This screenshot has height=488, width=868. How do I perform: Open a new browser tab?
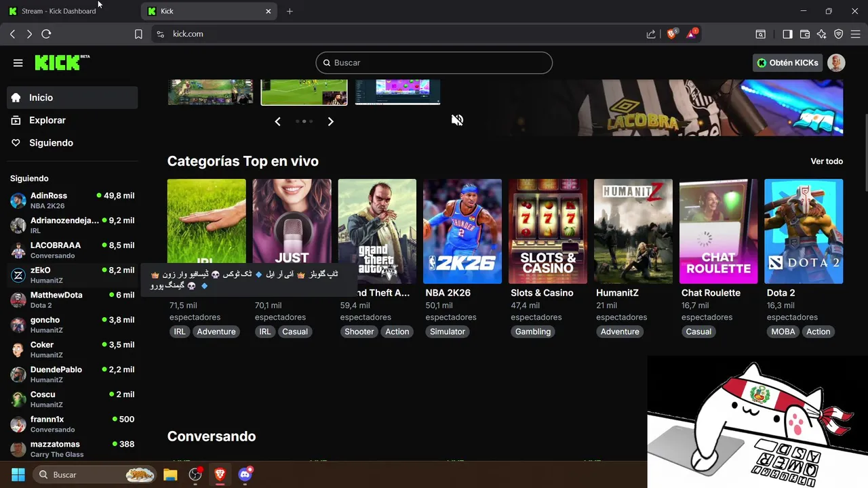pyautogui.click(x=290, y=11)
